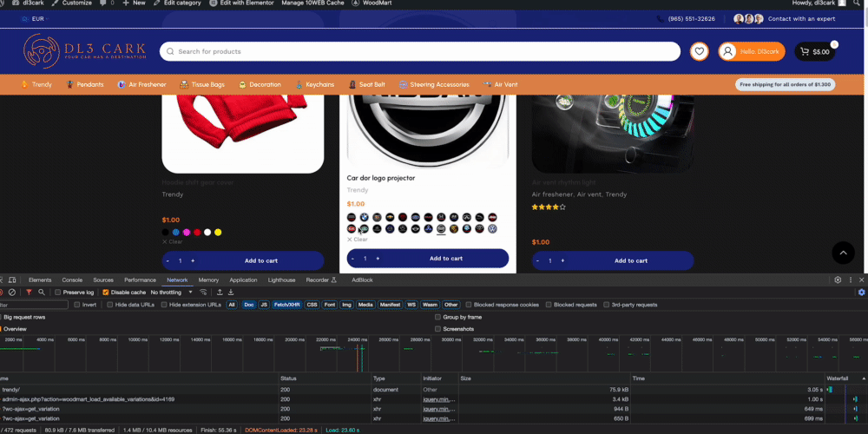Click the Waterfall column sort arrow
Screen dimensions: 868x434
coord(865,378)
